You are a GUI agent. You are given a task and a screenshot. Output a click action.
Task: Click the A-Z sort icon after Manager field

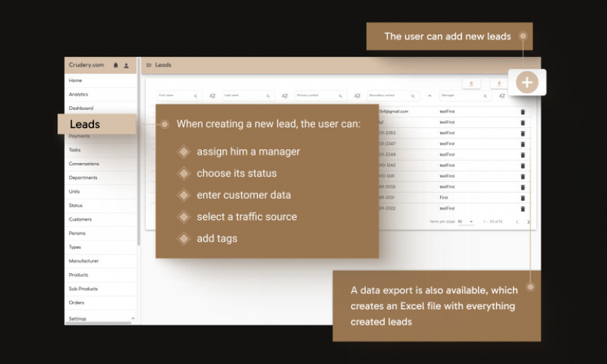(x=502, y=96)
